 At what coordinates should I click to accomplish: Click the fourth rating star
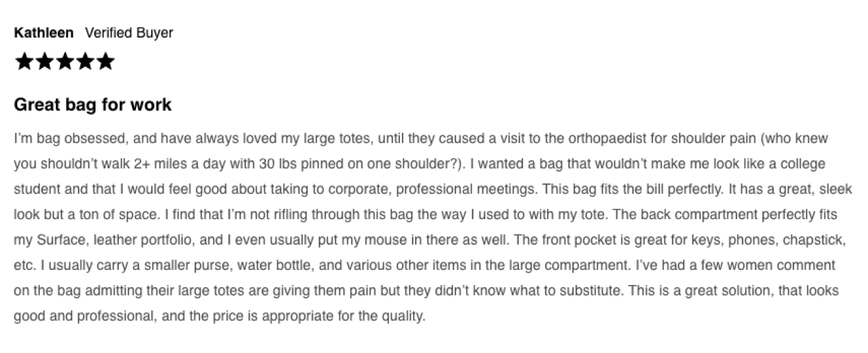coord(84,62)
